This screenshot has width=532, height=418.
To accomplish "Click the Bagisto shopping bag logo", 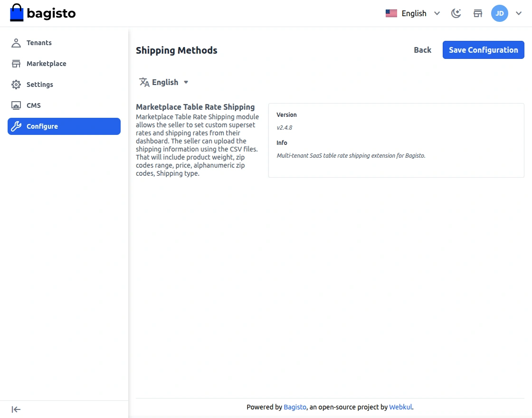I will click(16, 12).
